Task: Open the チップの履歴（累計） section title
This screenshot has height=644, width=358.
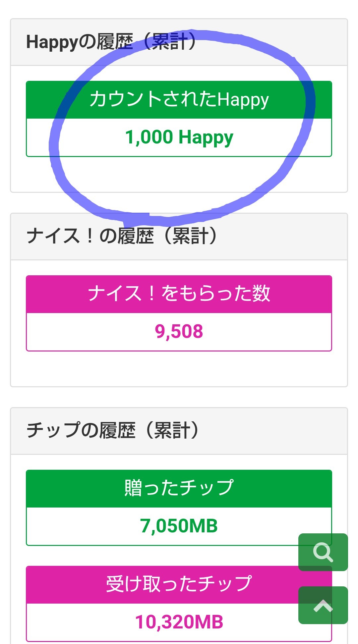Action: pyautogui.click(x=113, y=431)
